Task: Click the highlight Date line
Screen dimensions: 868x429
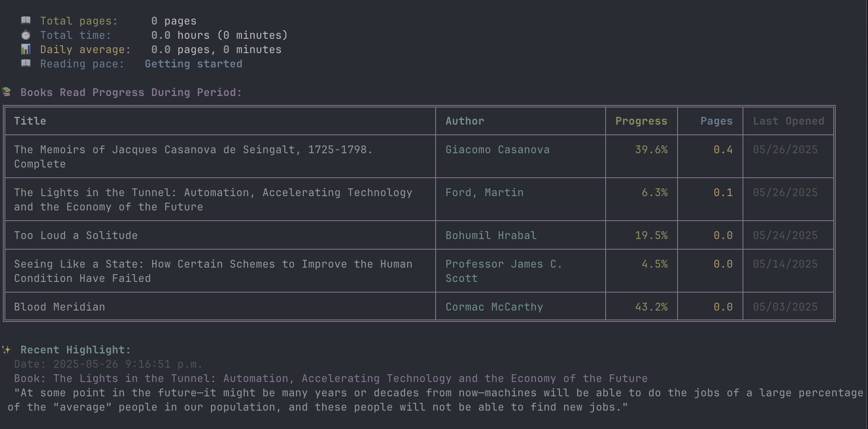Action: click(108, 364)
